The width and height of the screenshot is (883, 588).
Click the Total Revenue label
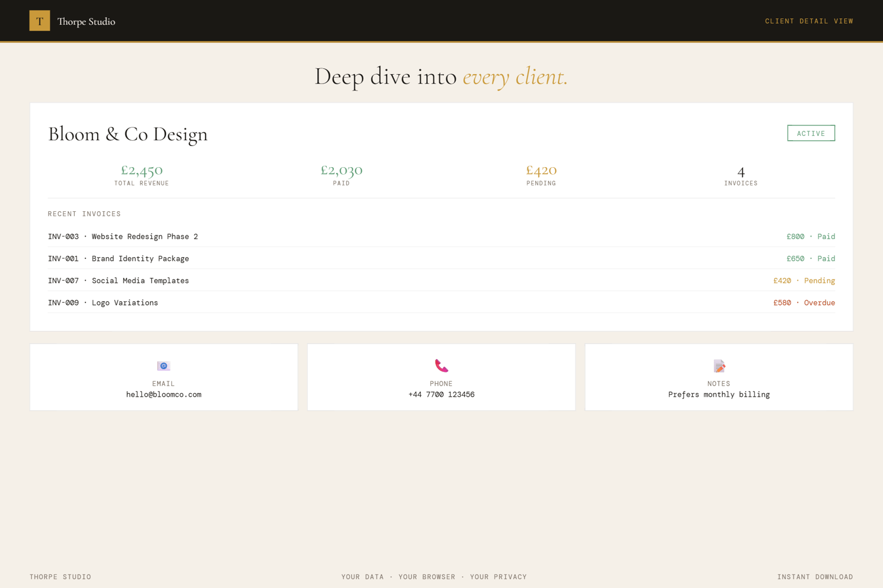tap(142, 184)
